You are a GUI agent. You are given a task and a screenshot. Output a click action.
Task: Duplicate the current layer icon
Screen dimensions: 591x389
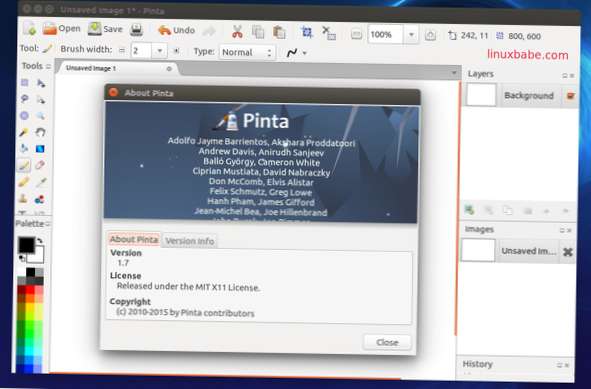click(x=508, y=210)
